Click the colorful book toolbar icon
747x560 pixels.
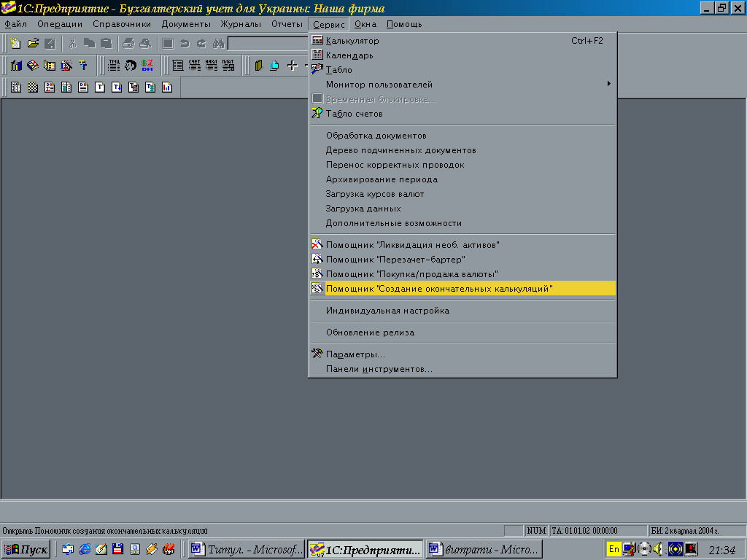32,65
